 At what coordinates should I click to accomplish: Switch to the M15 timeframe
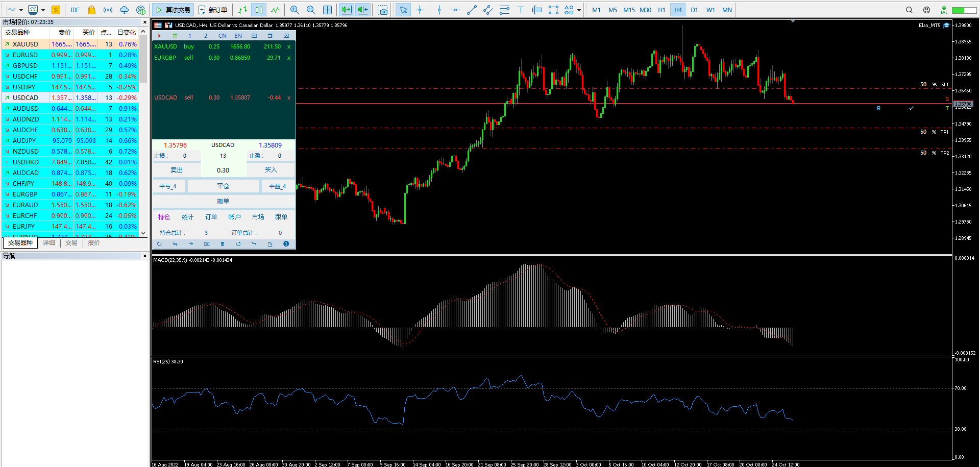click(629, 10)
